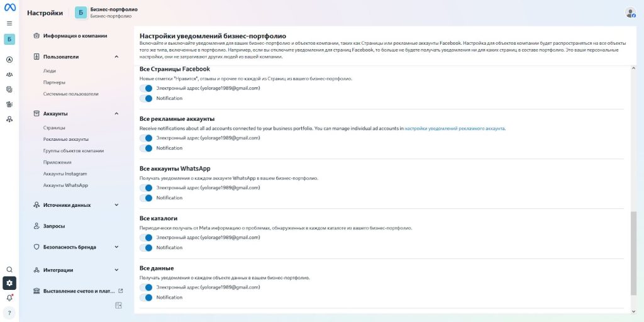The image size is (644, 322).
Task: Open the billing wallet icon in left rail
Action: point(9,104)
